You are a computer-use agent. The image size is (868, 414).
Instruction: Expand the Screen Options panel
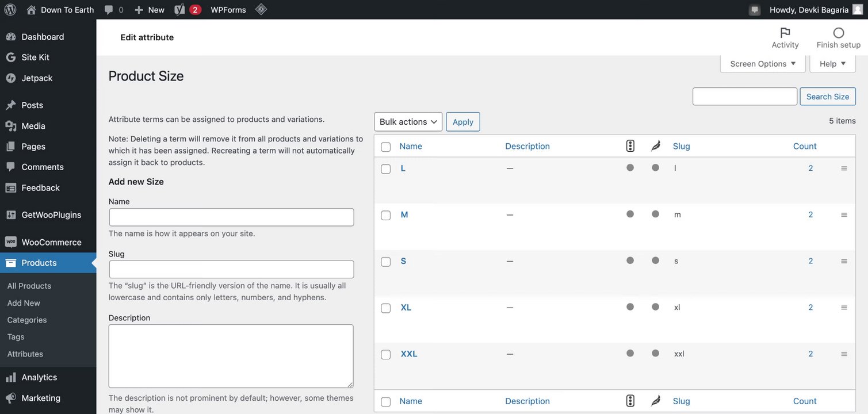762,63
